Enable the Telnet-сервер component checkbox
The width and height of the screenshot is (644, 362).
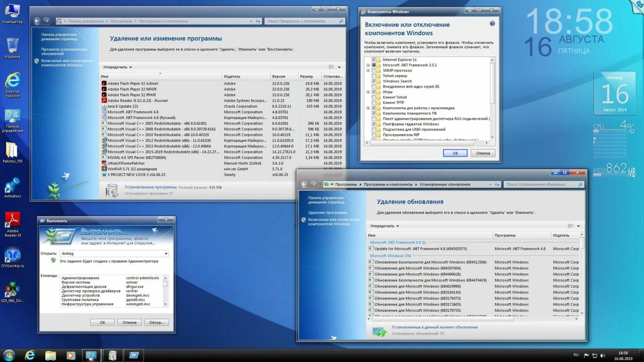(374, 75)
